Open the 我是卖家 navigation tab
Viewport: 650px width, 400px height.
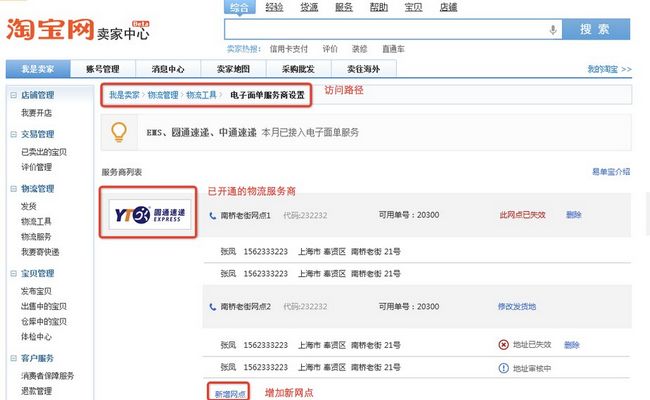(x=38, y=69)
